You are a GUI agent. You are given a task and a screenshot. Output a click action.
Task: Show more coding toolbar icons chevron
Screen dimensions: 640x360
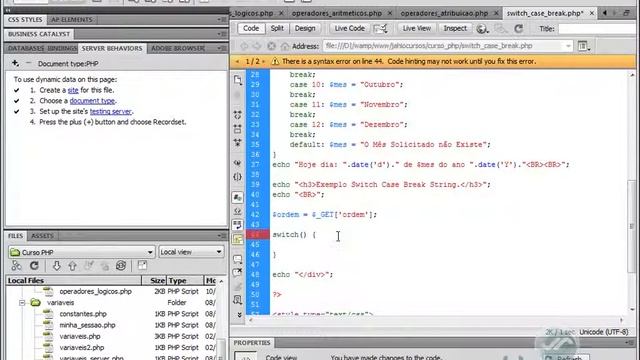(x=239, y=315)
